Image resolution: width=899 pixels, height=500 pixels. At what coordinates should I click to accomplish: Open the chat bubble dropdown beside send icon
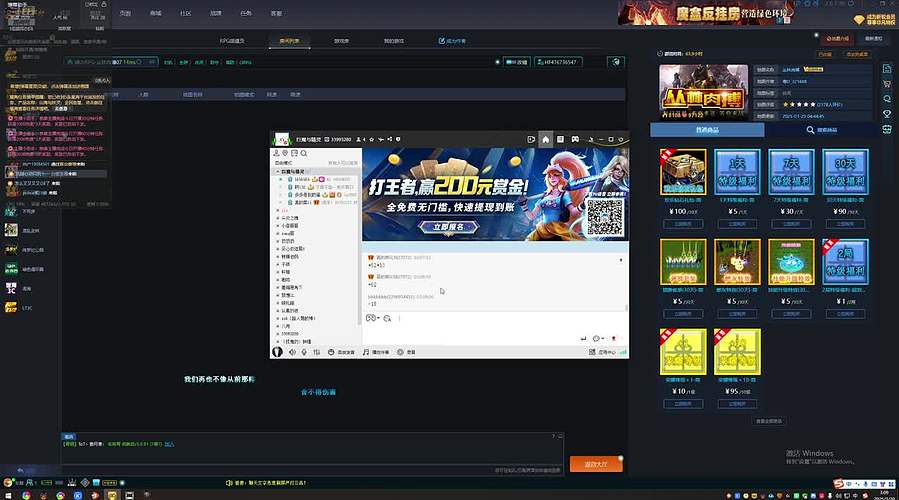pos(597,338)
